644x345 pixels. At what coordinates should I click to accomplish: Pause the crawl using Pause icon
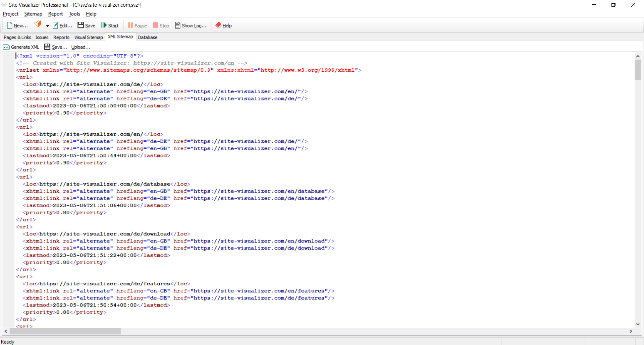click(130, 25)
